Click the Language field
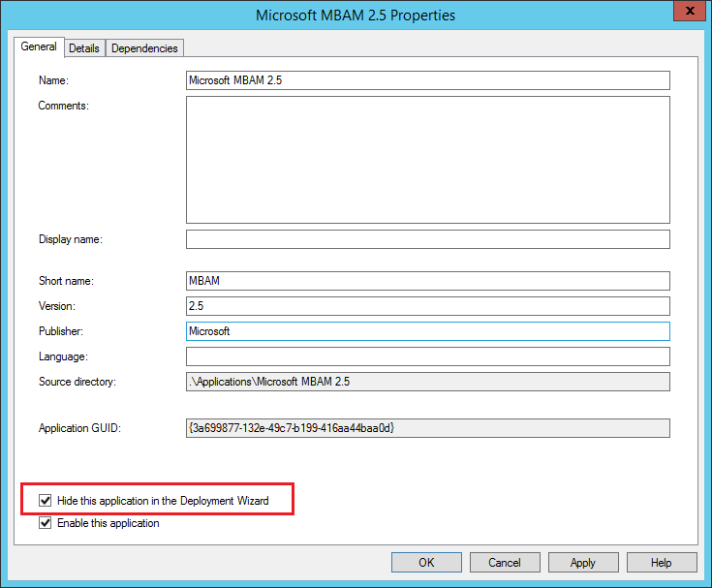The width and height of the screenshot is (712, 588). click(x=428, y=356)
